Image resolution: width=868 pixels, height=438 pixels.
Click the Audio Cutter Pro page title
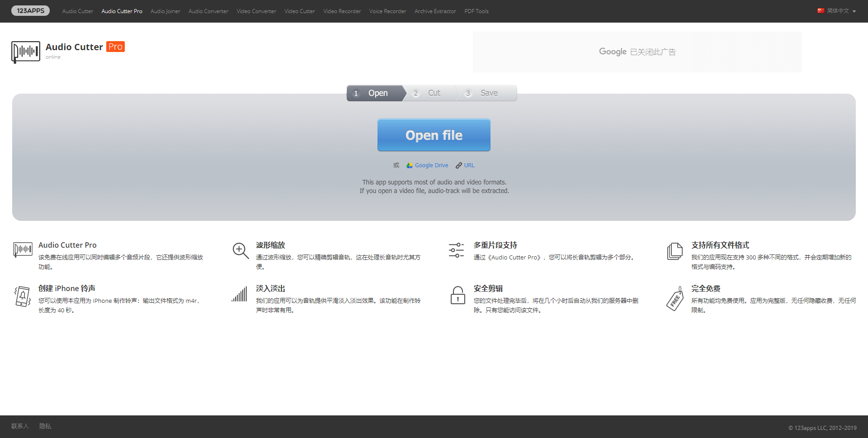point(85,47)
